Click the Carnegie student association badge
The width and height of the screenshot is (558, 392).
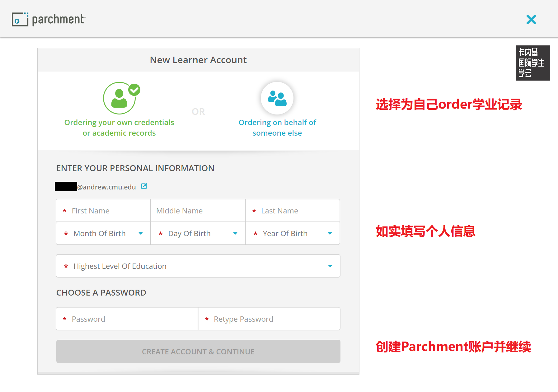(x=532, y=63)
